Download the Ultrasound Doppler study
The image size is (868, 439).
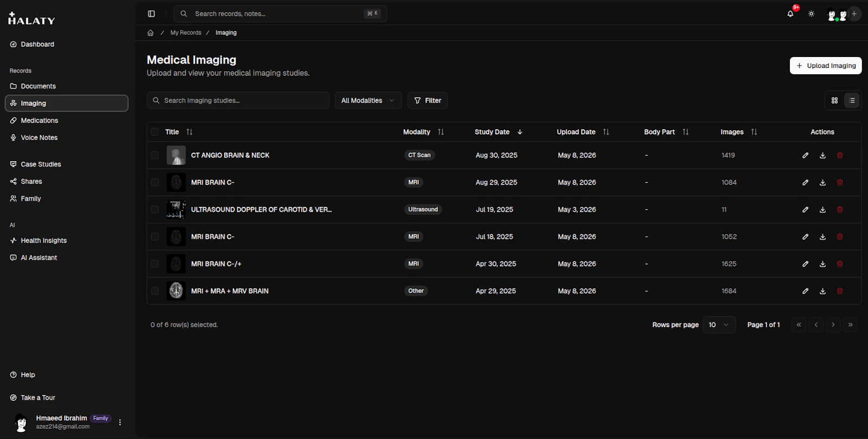coord(822,209)
